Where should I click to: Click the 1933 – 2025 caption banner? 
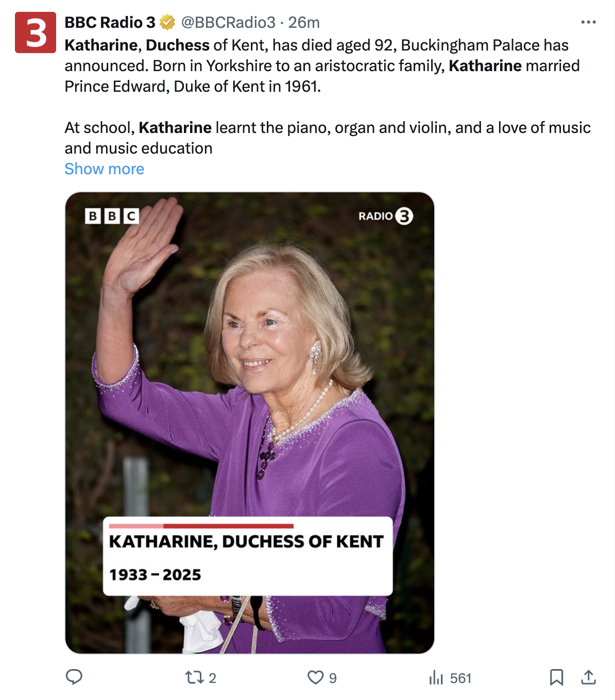(248, 557)
